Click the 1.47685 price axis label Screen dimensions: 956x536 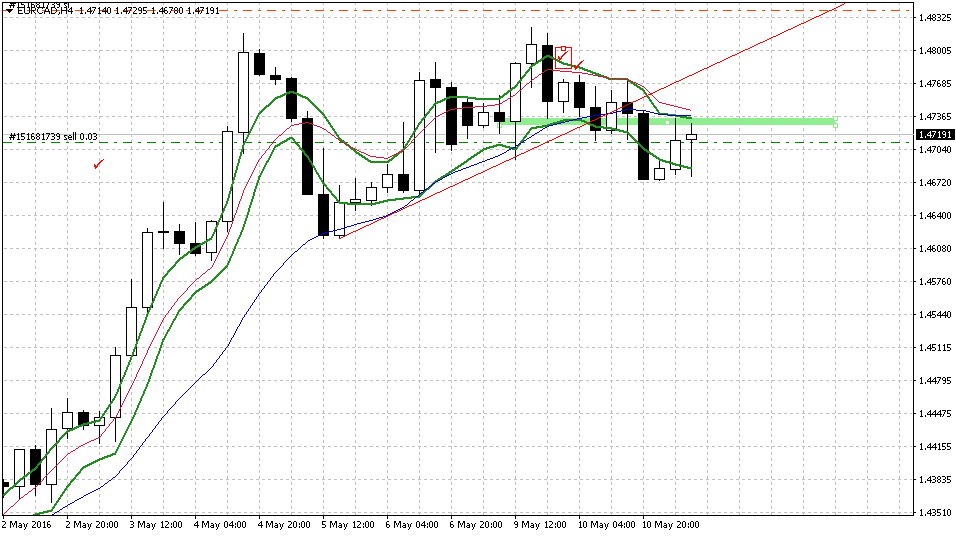pos(934,84)
